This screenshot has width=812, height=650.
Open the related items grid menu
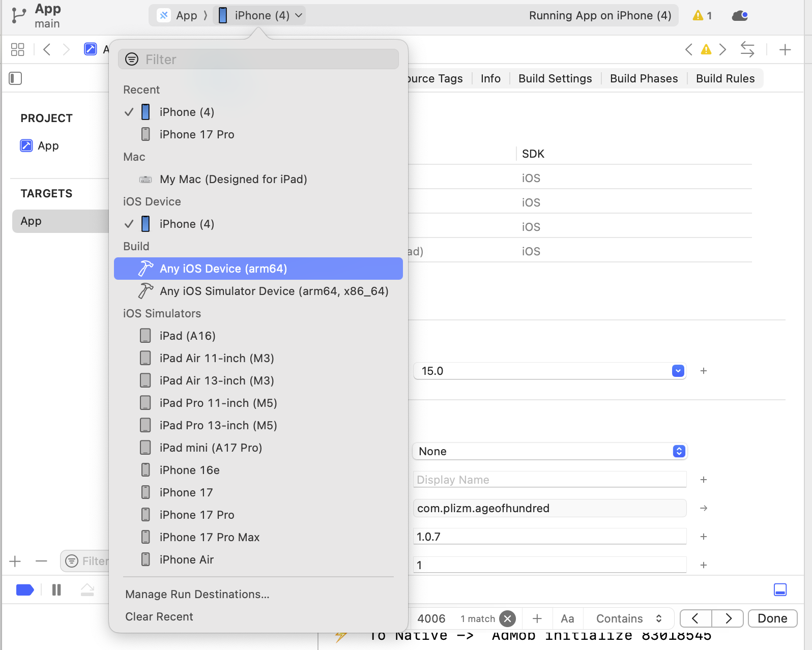[x=17, y=49]
